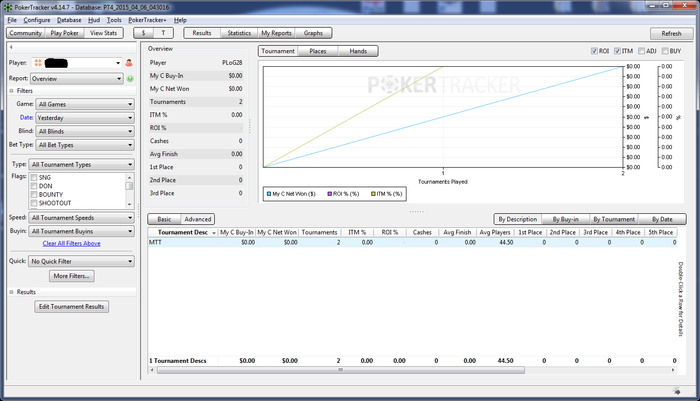
Task: Open the File menu
Action: coord(12,20)
